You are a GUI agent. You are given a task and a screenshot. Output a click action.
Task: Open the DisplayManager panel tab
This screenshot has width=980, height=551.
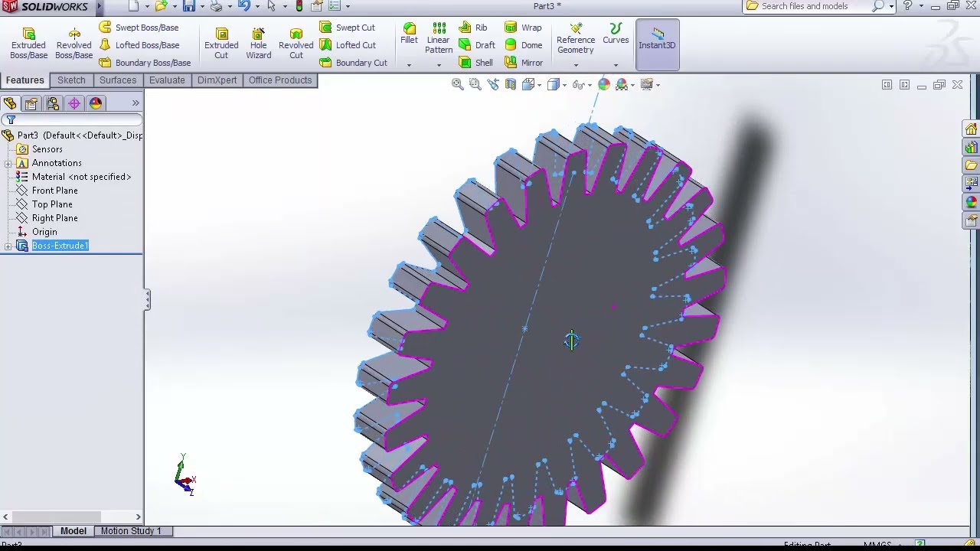[x=96, y=103]
